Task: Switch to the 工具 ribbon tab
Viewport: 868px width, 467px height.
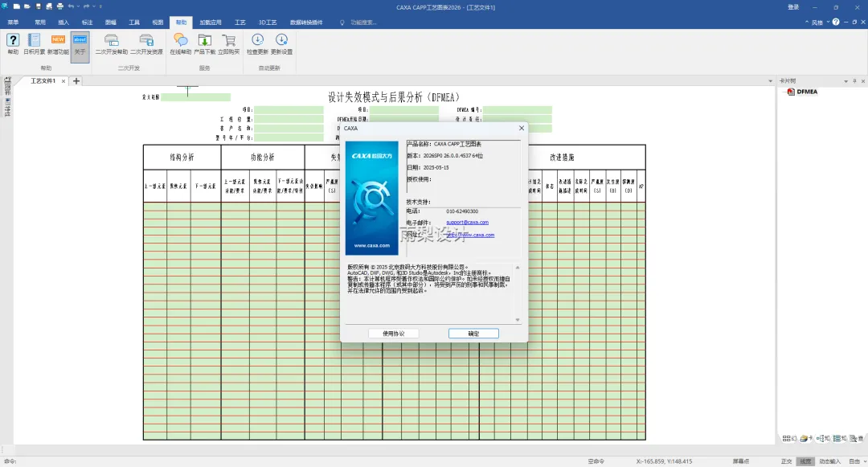Action: [134, 23]
